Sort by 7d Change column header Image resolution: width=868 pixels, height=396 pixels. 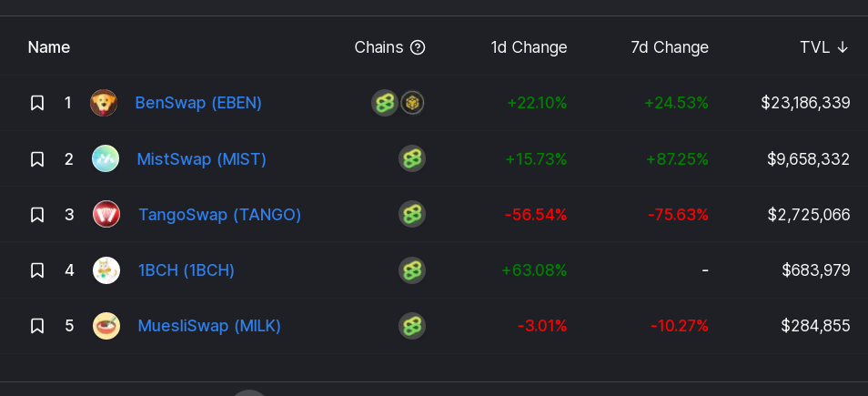670,47
